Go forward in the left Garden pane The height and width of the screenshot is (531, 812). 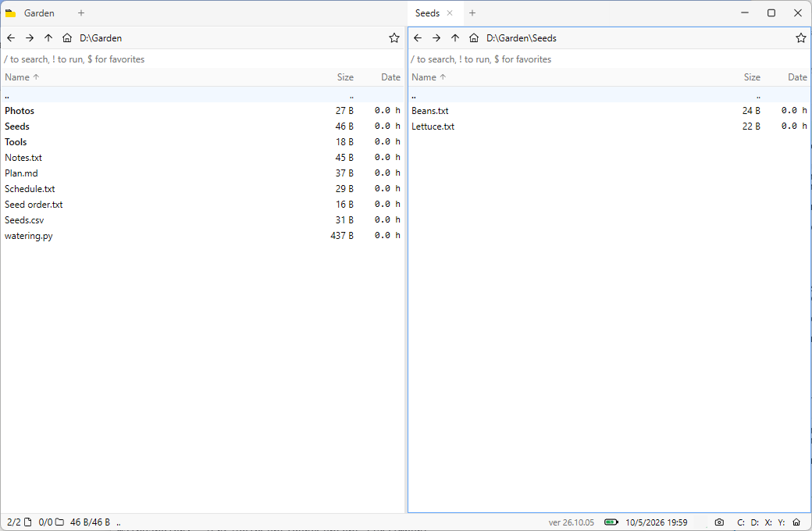click(x=30, y=37)
